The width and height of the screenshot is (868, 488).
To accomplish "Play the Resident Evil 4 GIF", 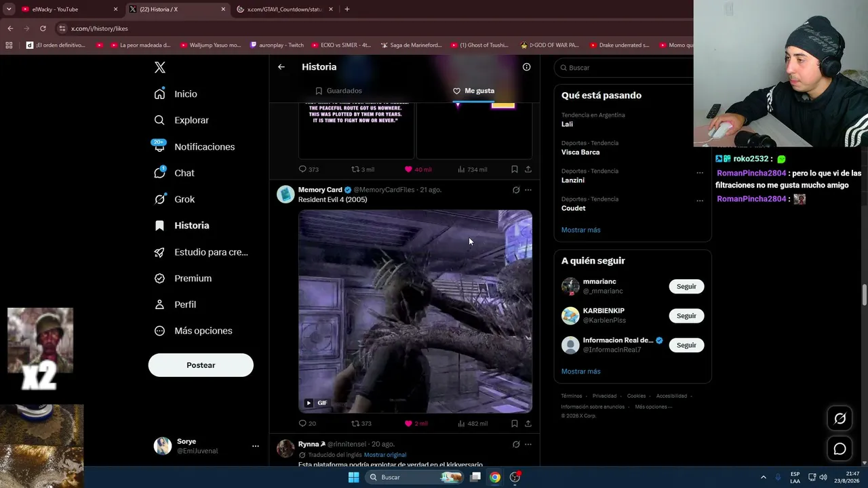I will (x=309, y=403).
